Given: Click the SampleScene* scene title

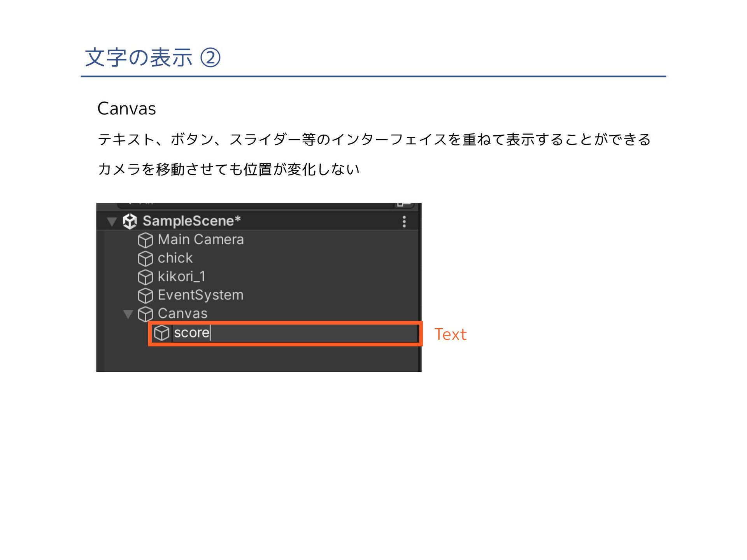Looking at the screenshot, I should point(191,221).
